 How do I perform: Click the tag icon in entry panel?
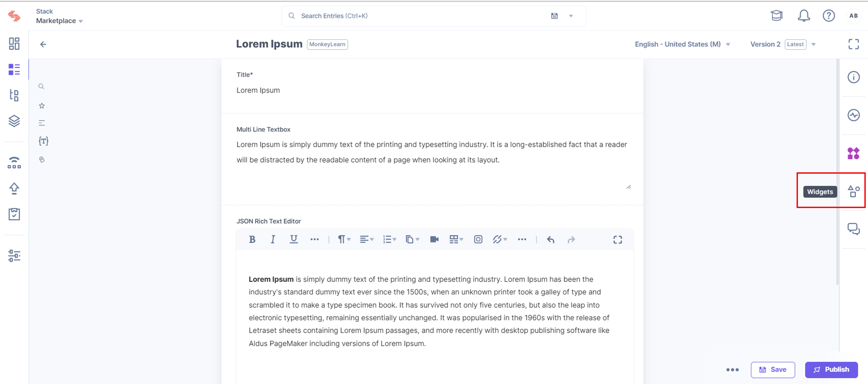42,159
